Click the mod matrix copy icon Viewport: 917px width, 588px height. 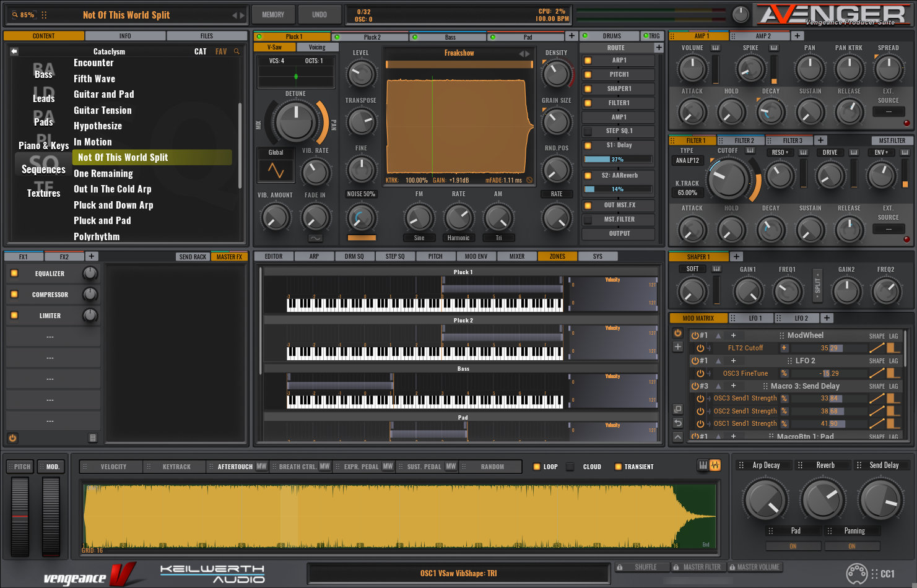[x=678, y=409]
